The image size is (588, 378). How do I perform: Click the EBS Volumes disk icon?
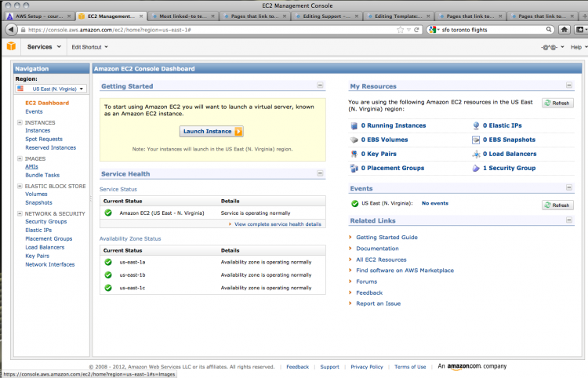pyautogui.click(x=354, y=140)
